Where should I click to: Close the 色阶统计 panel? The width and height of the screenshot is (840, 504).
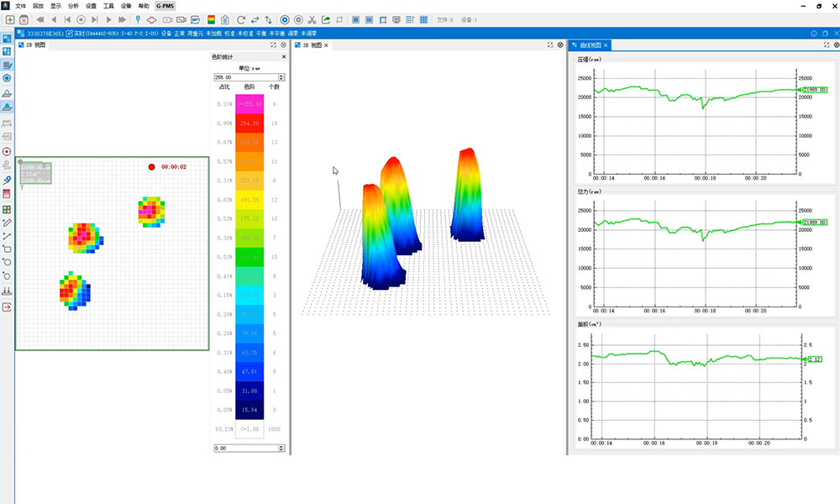pos(283,57)
